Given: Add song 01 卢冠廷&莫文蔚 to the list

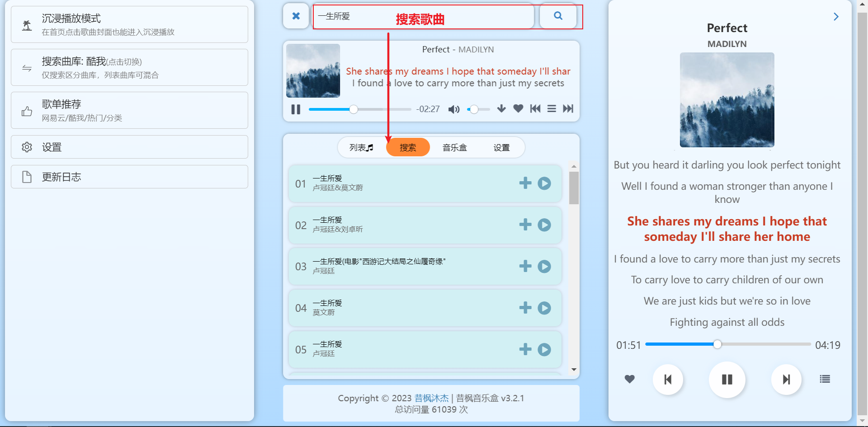Looking at the screenshot, I should (x=525, y=183).
